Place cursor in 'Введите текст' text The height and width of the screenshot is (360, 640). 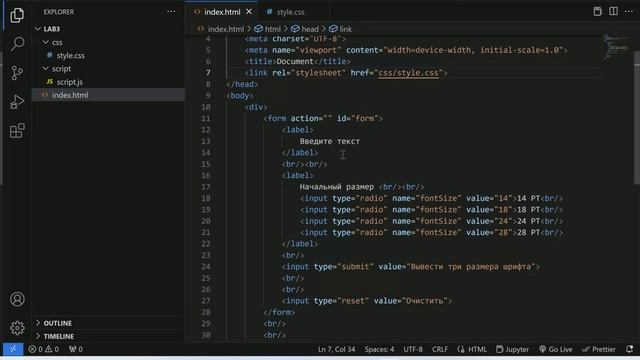330,141
